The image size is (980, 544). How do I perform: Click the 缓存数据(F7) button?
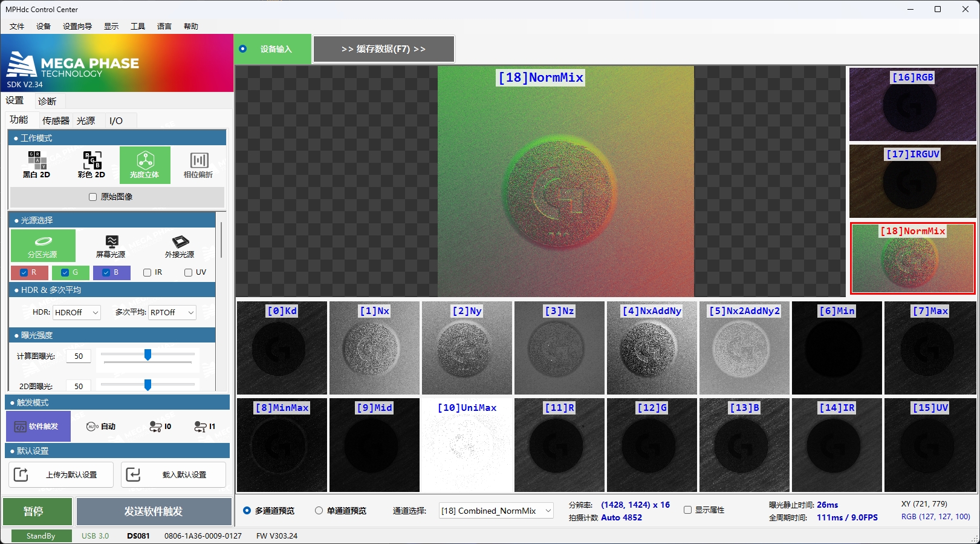point(383,49)
